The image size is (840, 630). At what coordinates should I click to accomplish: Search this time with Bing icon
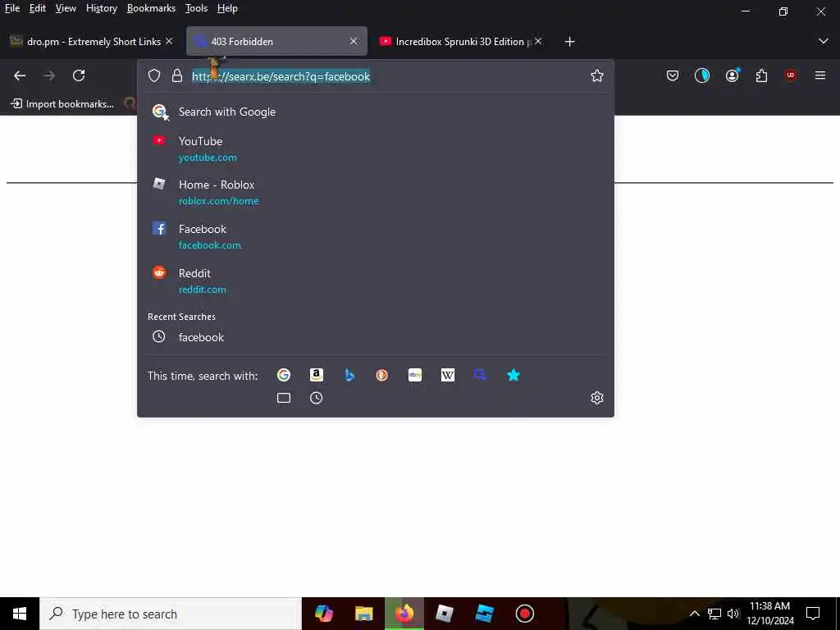tap(349, 375)
